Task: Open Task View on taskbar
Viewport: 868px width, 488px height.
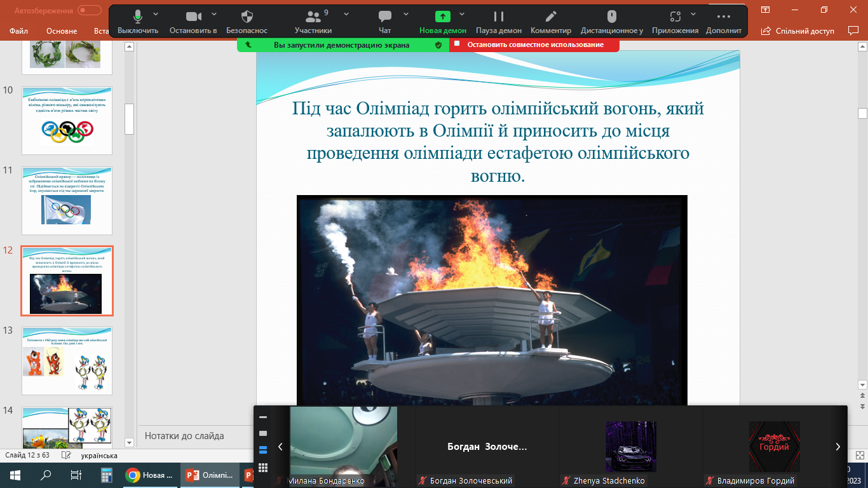Action: (76, 475)
